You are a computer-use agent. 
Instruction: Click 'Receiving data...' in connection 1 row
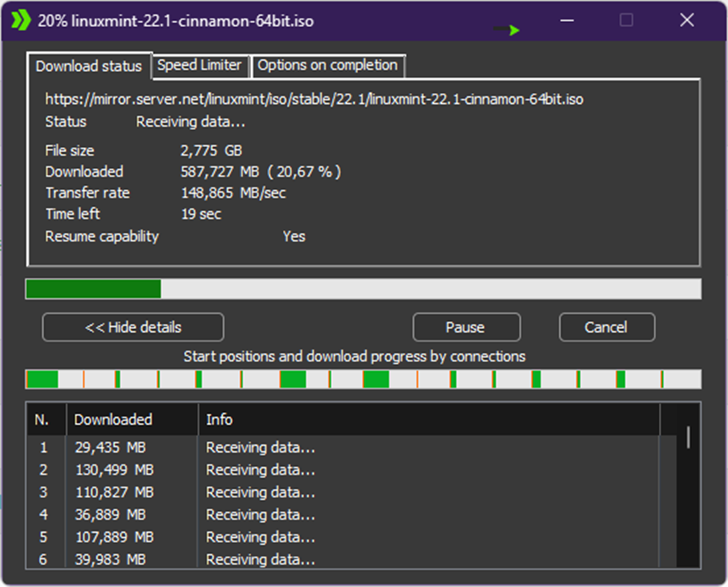pyautogui.click(x=261, y=447)
